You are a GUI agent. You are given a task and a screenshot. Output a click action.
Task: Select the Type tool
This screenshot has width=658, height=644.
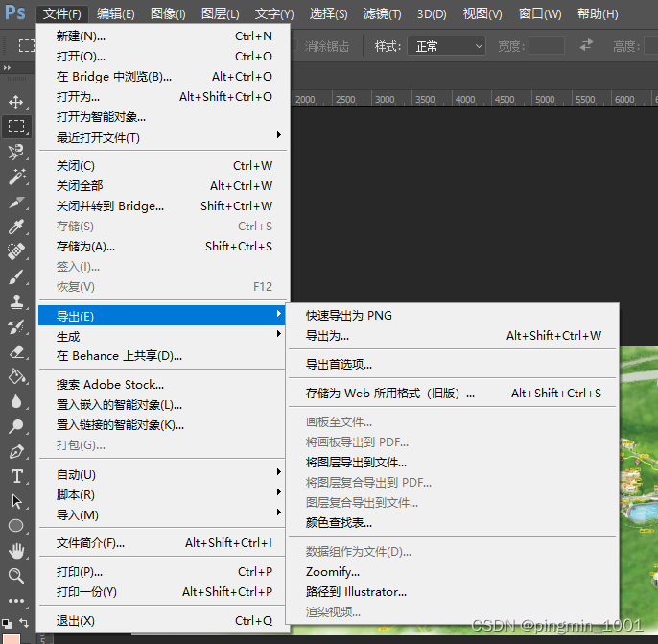click(16, 476)
